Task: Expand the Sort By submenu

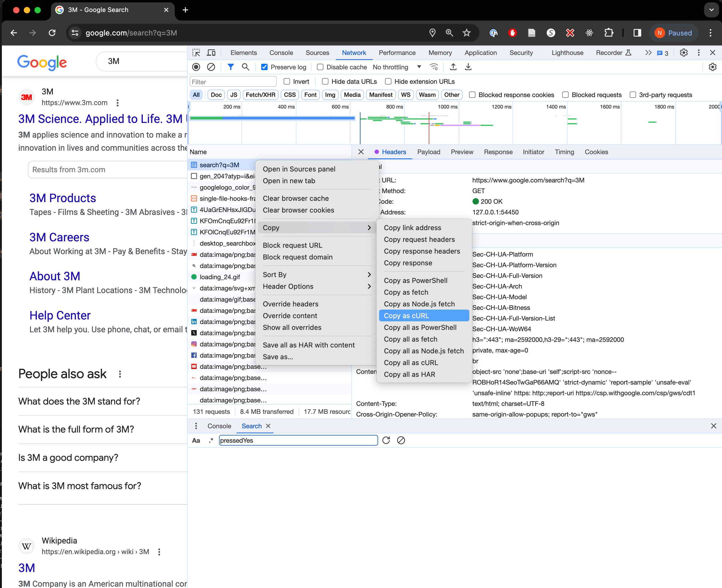Action: point(317,275)
